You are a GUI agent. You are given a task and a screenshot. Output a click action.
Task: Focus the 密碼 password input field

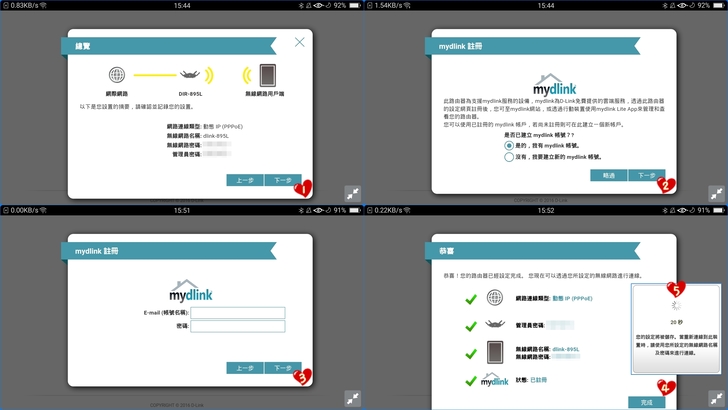tap(238, 326)
